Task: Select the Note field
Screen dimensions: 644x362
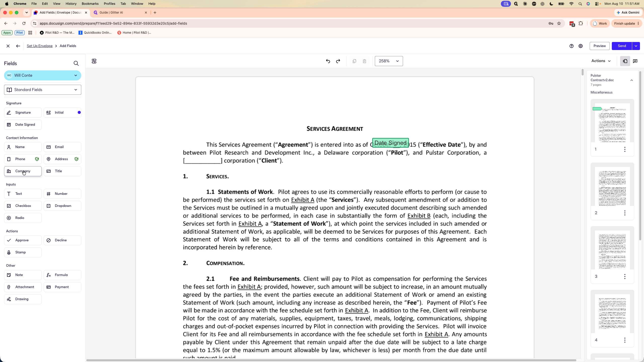Action: [x=23, y=275]
